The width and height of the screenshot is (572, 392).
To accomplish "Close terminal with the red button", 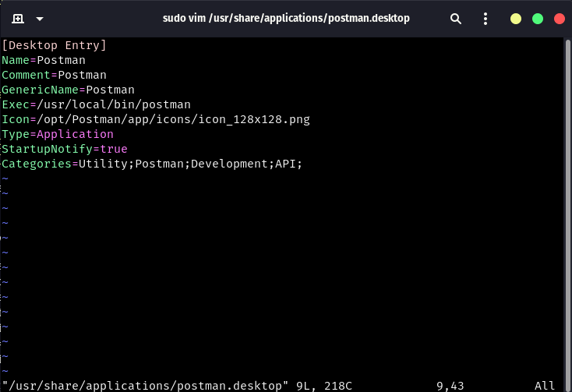I will click(x=559, y=18).
